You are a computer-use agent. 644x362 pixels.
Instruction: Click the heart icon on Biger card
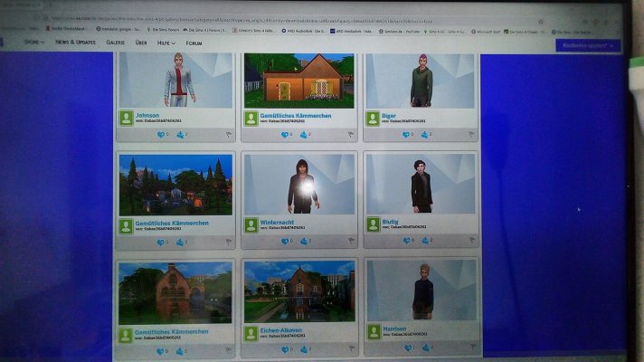click(x=406, y=134)
